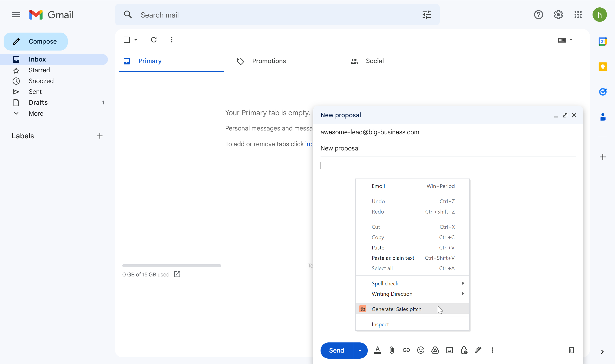Click the storage usage progress bar
The width and height of the screenshot is (615, 364).
[172, 265]
